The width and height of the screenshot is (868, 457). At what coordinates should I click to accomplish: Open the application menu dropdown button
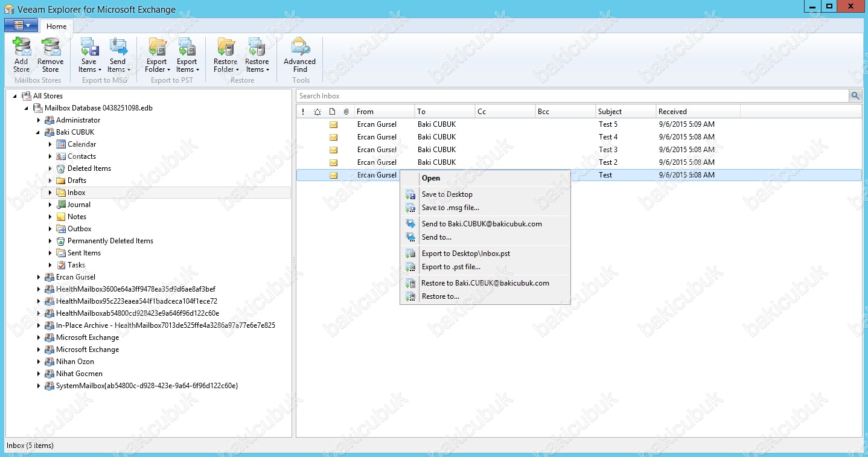pos(21,25)
